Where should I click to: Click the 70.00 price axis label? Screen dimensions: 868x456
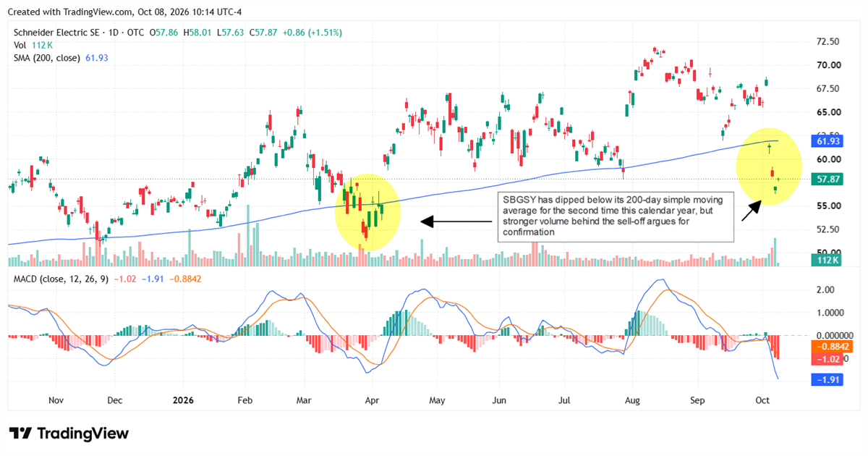[828, 65]
